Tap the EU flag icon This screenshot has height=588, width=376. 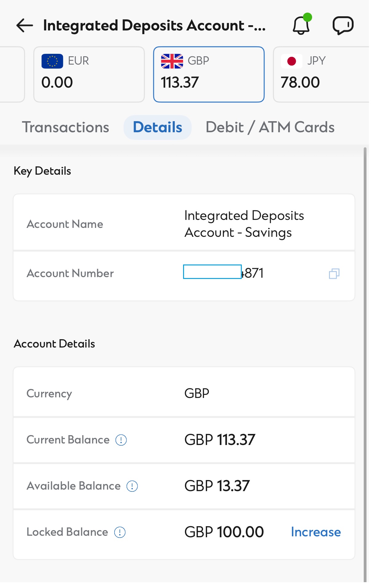tap(52, 61)
